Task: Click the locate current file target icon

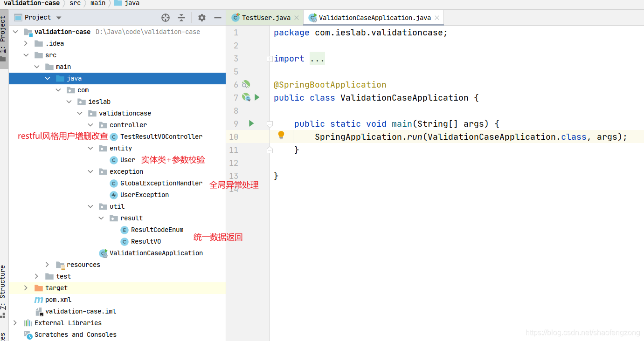Action: click(166, 18)
